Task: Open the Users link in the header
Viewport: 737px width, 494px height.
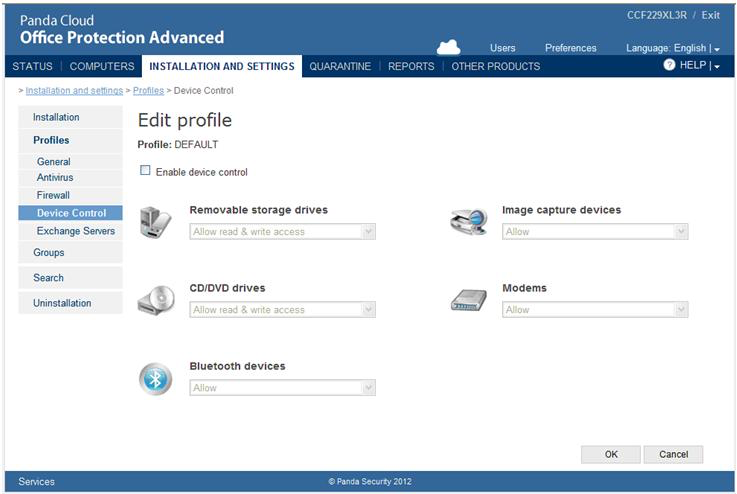Action: pyautogui.click(x=502, y=48)
